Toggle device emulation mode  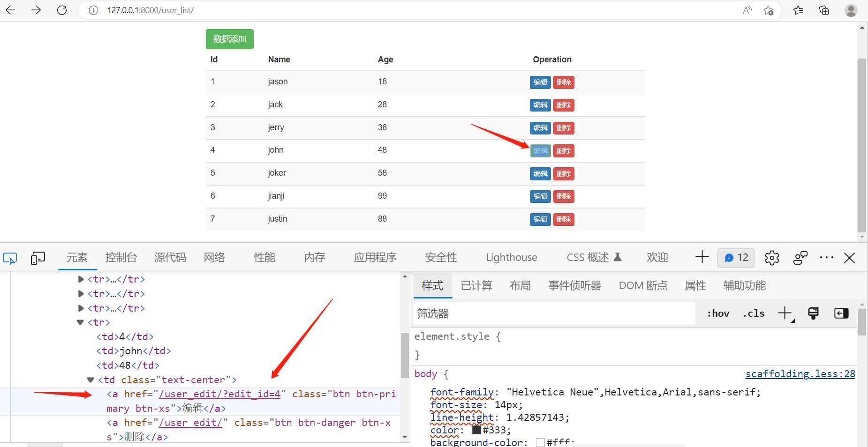click(38, 258)
